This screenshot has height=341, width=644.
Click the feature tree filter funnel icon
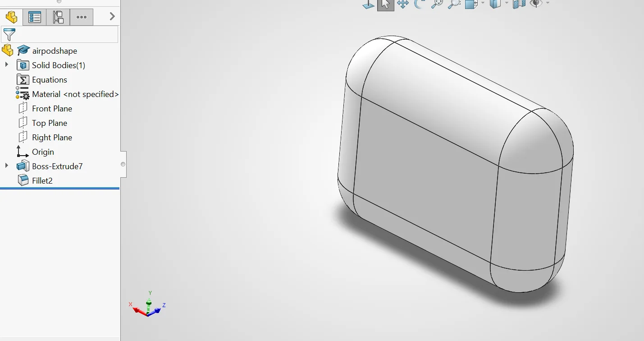[9, 34]
